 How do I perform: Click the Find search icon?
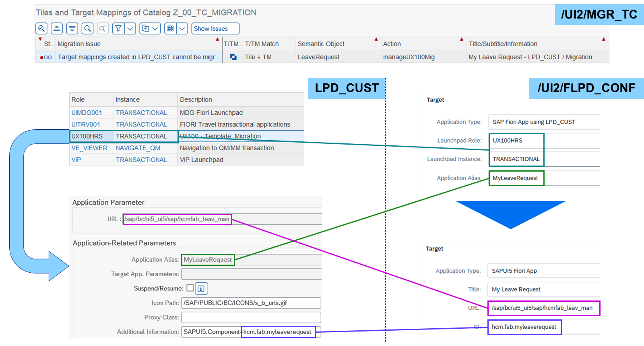(x=87, y=29)
